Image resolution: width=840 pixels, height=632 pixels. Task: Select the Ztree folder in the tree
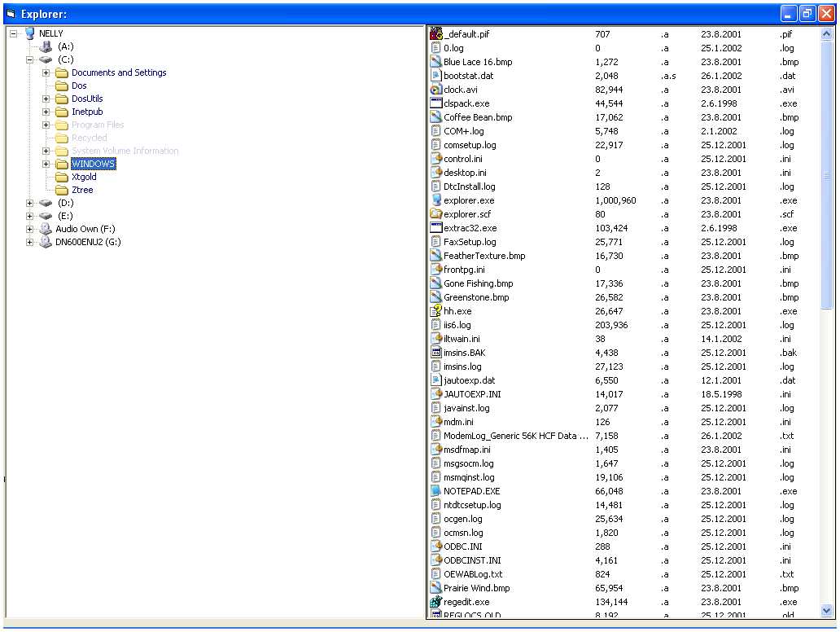[x=82, y=190]
